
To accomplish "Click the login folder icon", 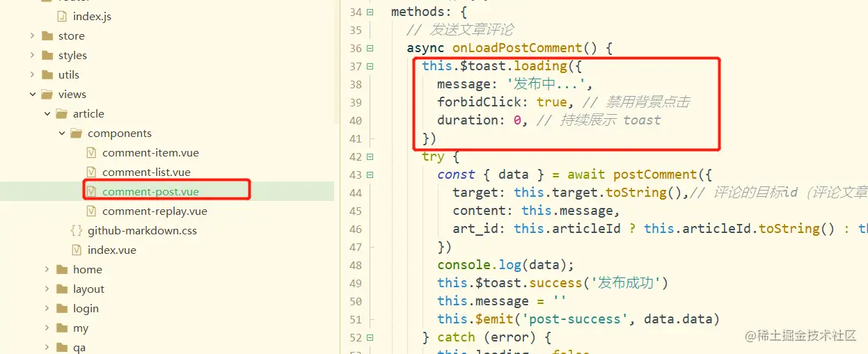I will [x=62, y=309].
